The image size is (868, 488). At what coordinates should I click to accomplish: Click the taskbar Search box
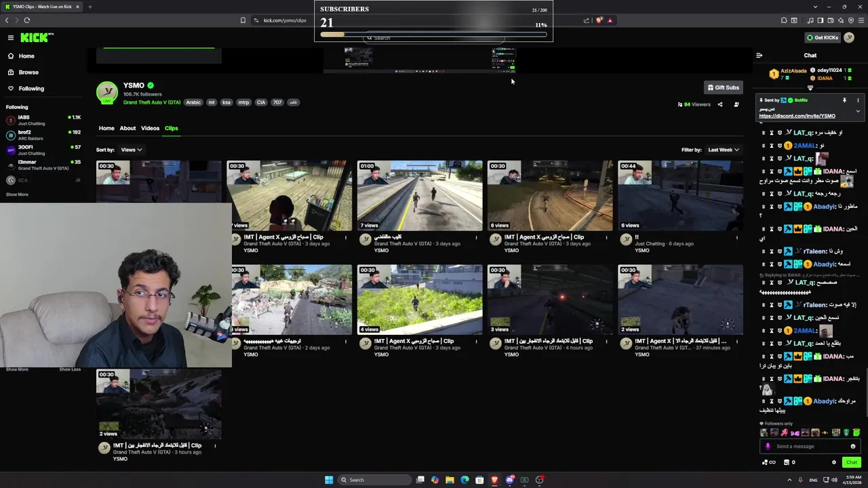coord(374,480)
